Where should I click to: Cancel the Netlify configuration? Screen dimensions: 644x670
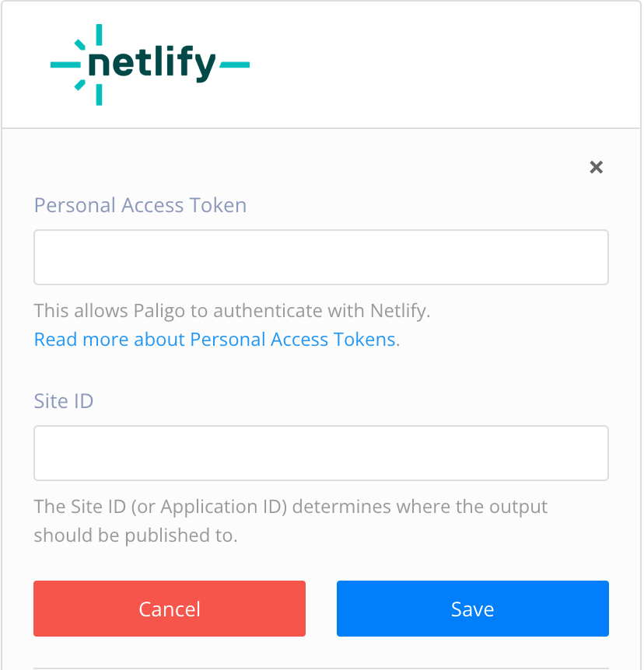tap(169, 609)
